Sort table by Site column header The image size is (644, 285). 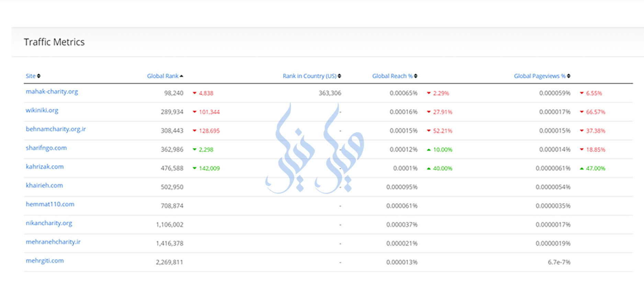click(x=31, y=76)
